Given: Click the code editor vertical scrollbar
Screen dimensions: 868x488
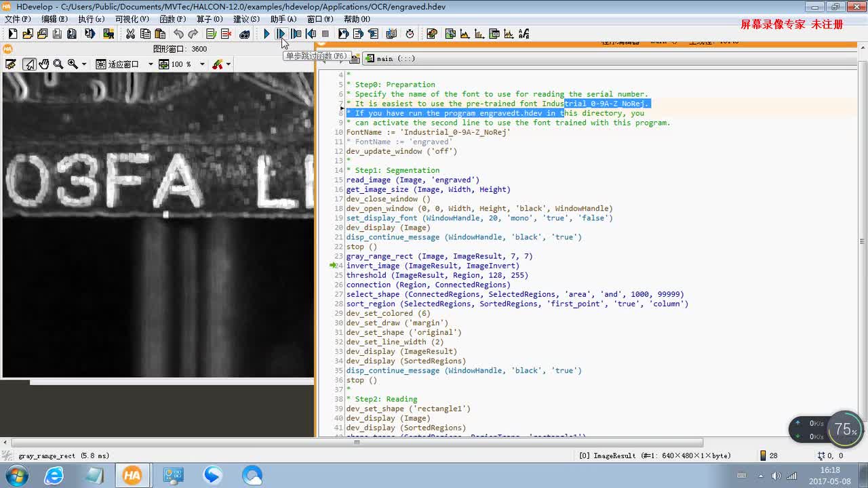Looking at the screenshot, I should 862,241.
